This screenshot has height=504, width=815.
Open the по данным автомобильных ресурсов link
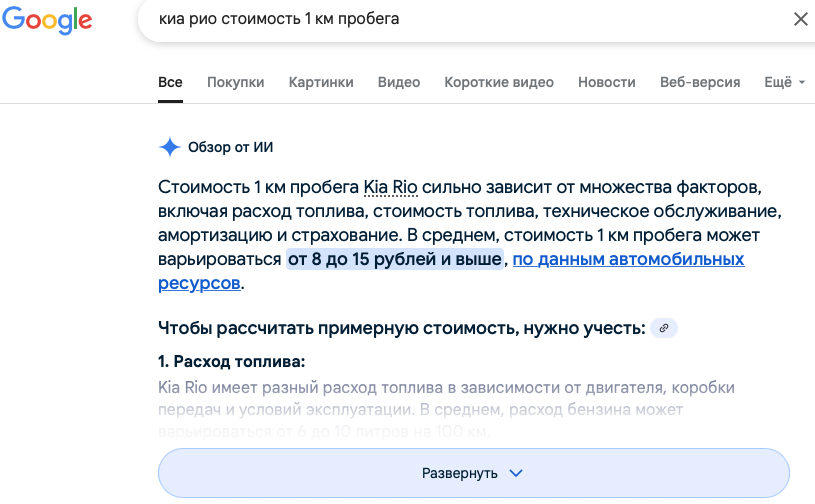629,259
